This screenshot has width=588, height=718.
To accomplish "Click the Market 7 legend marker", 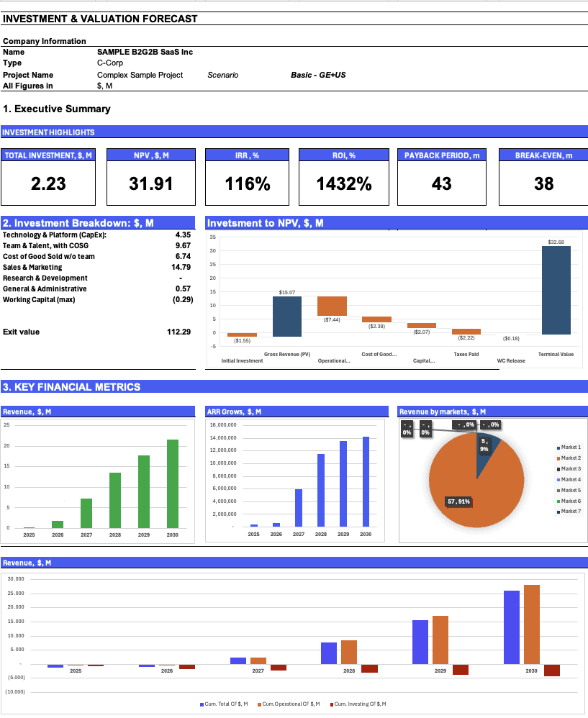I will pyautogui.click(x=558, y=512).
